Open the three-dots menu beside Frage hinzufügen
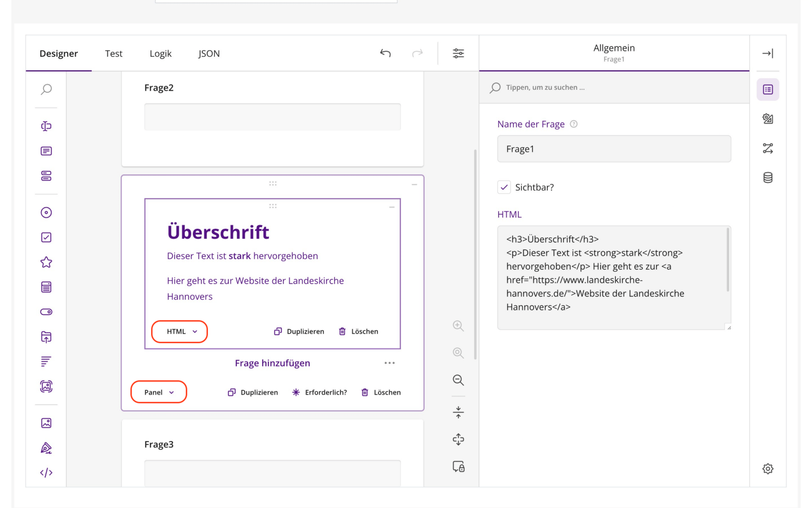Screen dimensions: 812x508 (x=389, y=363)
